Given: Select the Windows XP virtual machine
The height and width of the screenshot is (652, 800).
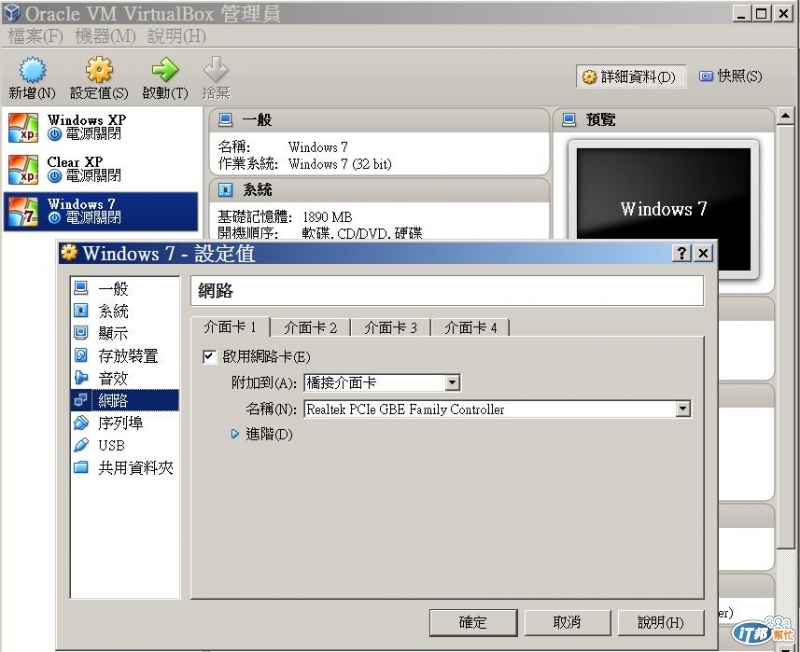Looking at the screenshot, I should pyautogui.click(x=101, y=127).
